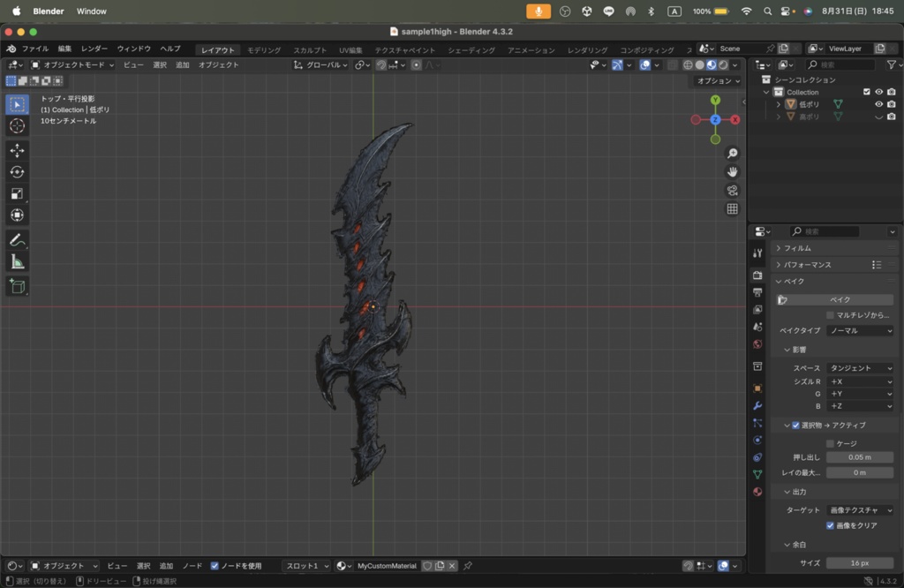Select the Scale tool

click(17, 193)
